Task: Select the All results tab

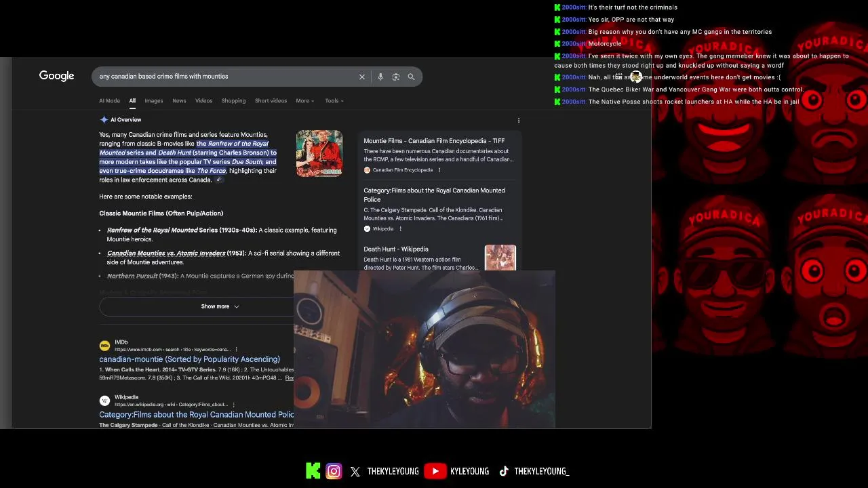Action: click(132, 101)
